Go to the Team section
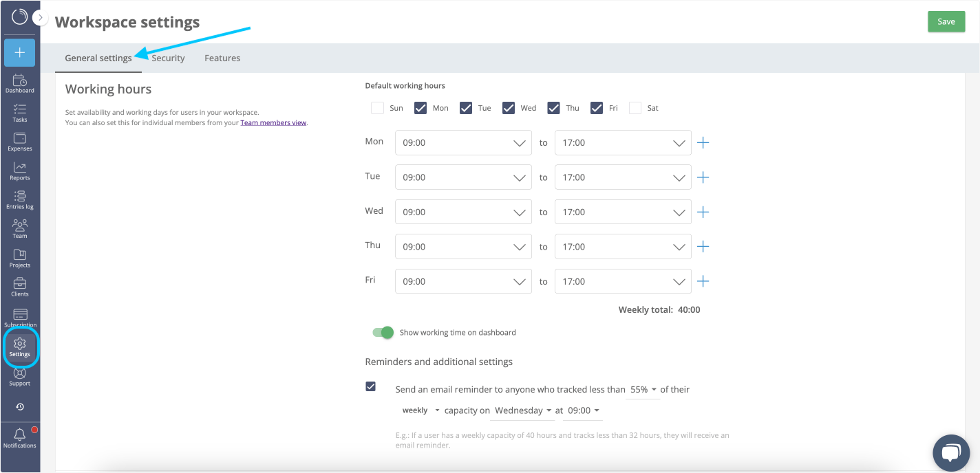This screenshot has width=980, height=473. click(19, 227)
